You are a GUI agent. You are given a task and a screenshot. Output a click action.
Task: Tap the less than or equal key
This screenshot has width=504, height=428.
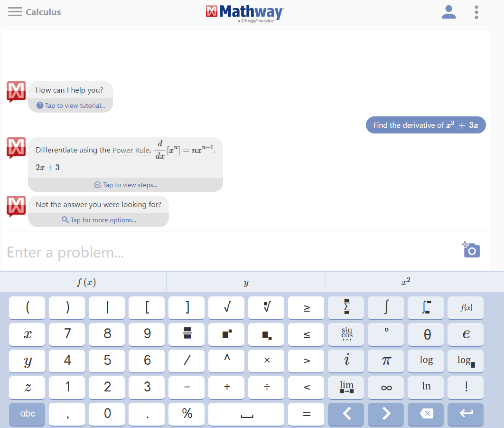pyautogui.click(x=306, y=334)
